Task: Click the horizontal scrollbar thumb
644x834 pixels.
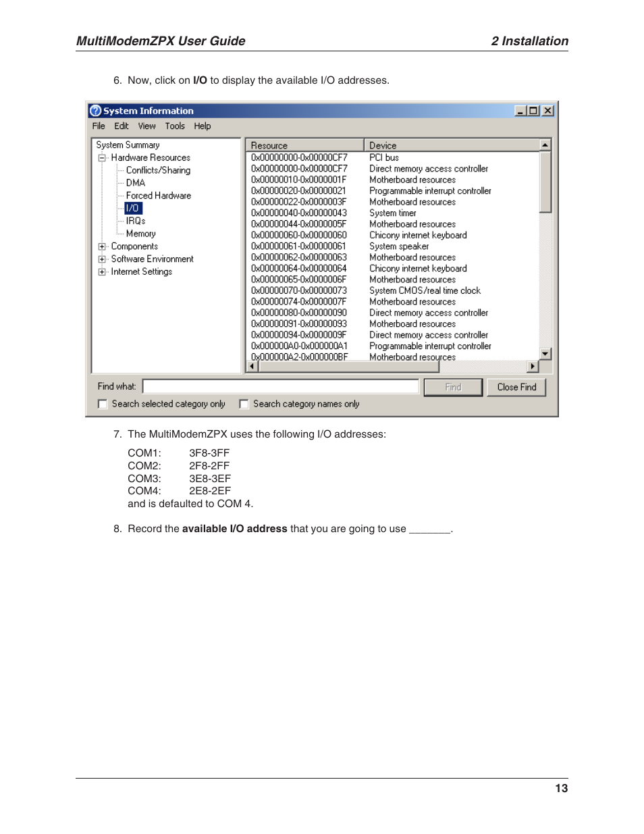Action: pos(349,367)
